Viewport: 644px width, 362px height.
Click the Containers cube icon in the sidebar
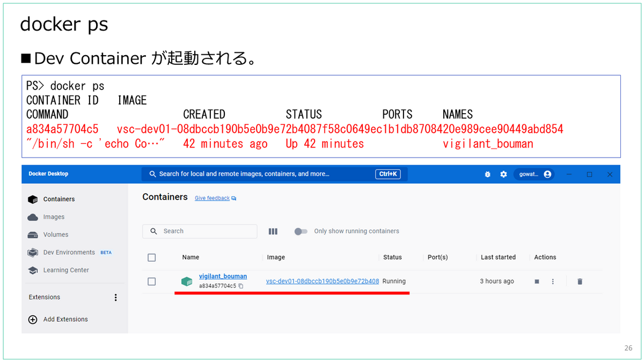(x=33, y=199)
